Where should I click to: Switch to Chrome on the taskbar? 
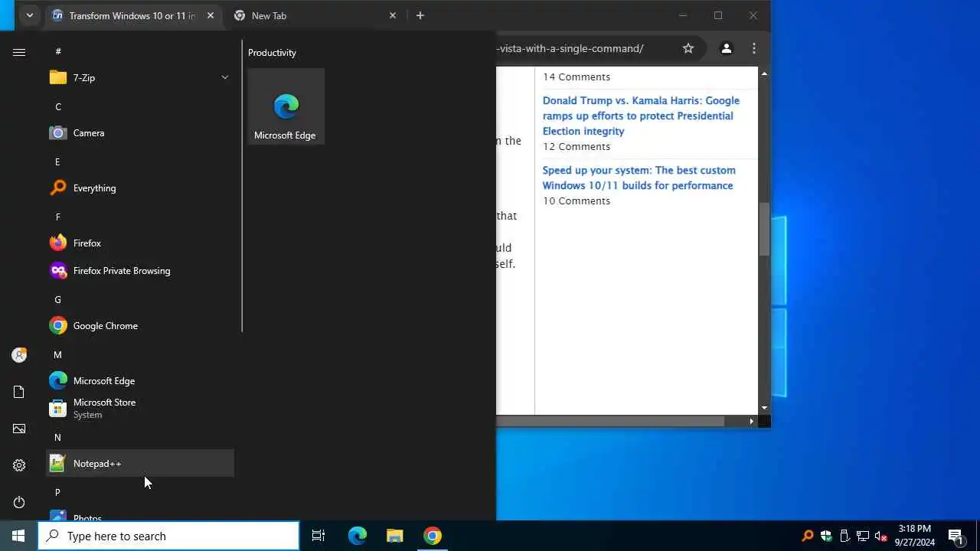coord(433,536)
